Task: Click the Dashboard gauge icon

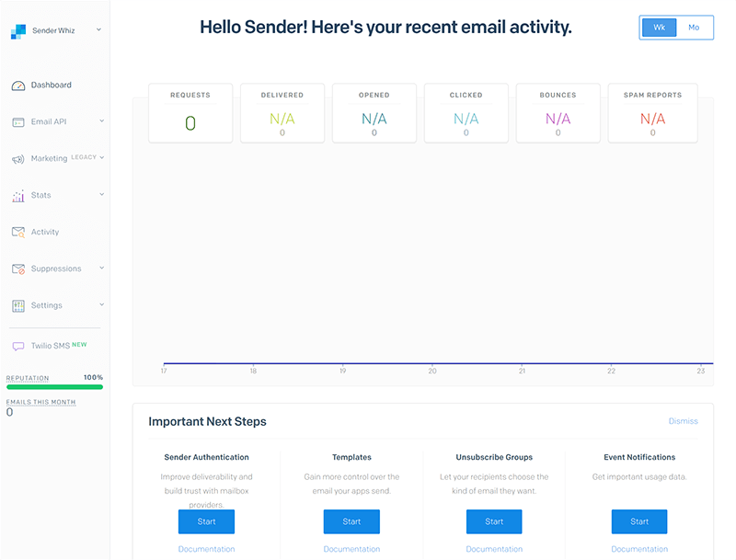Action: pyautogui.click(x=17, y=86)
